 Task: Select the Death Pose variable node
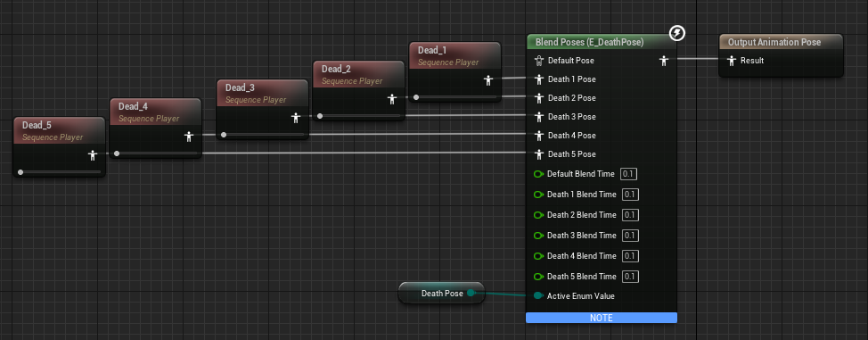pos(442,293)
